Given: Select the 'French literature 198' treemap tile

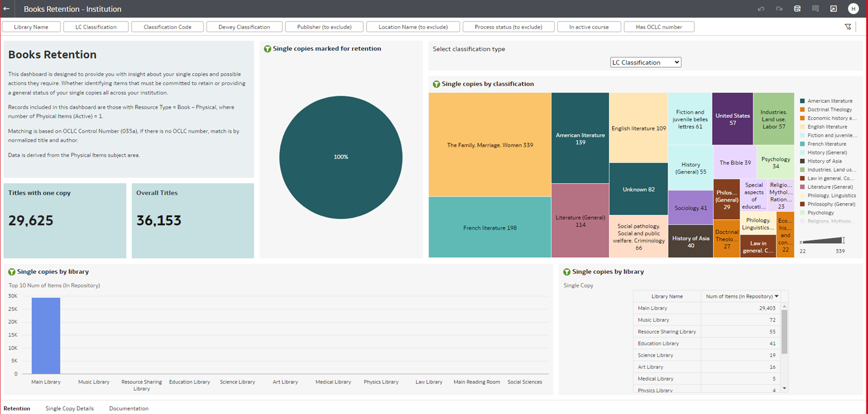Looking at the screenshot, I should [490, 228].
